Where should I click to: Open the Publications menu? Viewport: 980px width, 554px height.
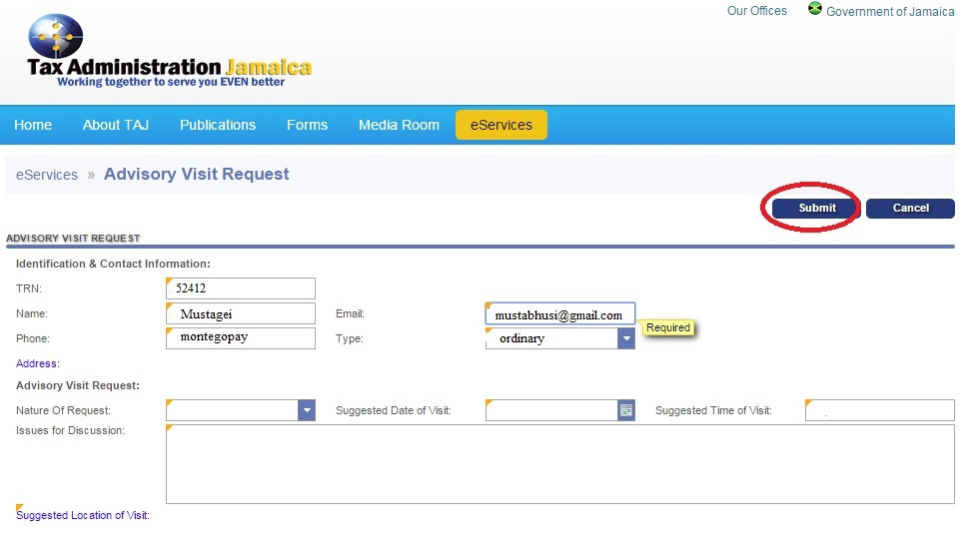pyautogui.click(x=218, y=125)
